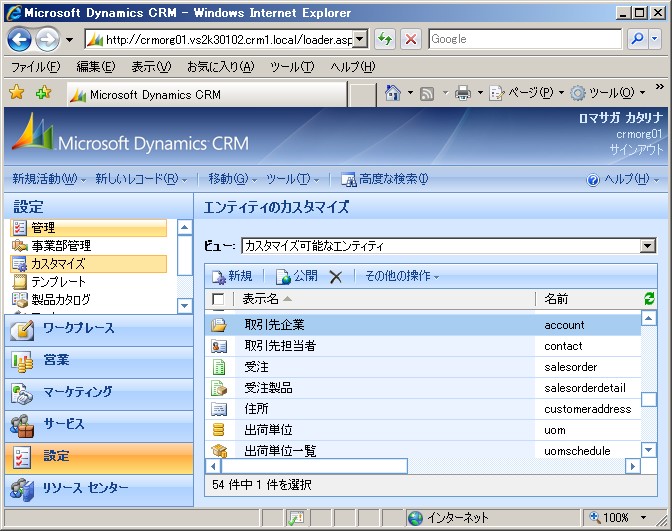Expand the 新しいレコード menu
The width and height of the screenshot is (672, 531).
[x=141, y=179]
